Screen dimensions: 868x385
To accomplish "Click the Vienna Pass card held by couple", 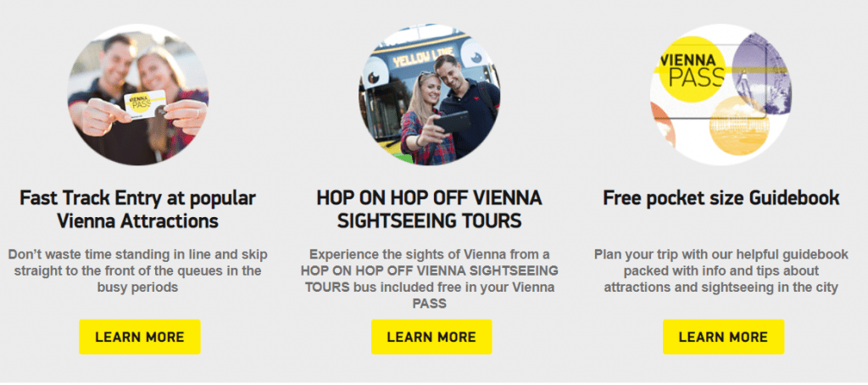I will point(144,103).
